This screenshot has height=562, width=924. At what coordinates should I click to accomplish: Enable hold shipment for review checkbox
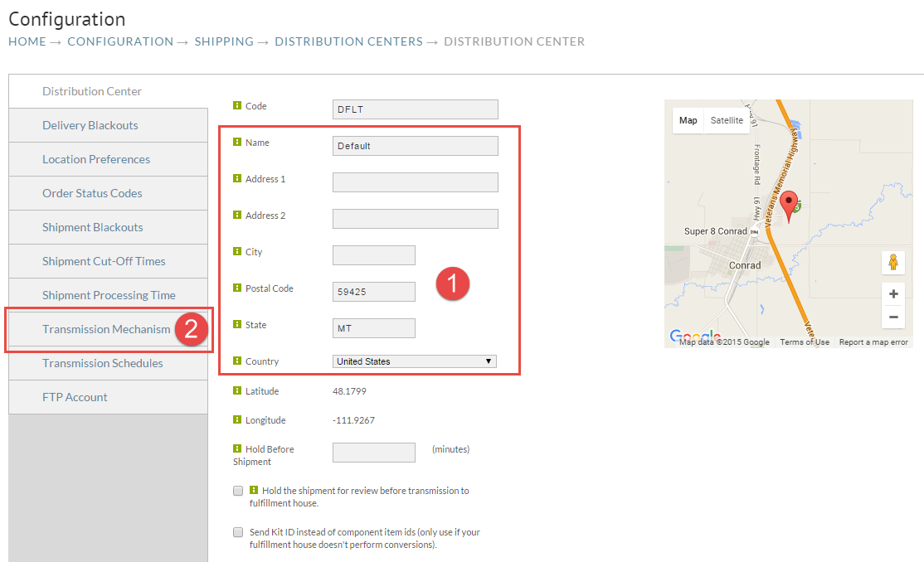238,491
